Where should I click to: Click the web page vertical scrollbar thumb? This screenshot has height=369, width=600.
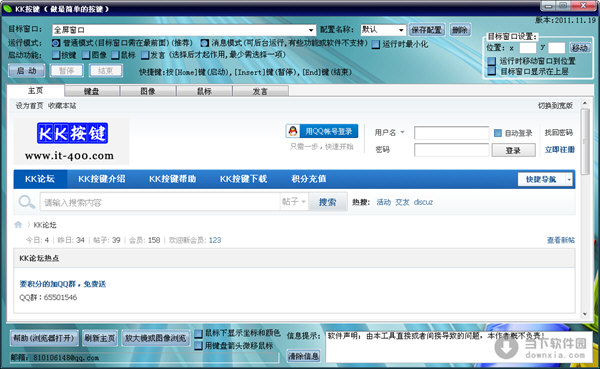click(585, 142)
